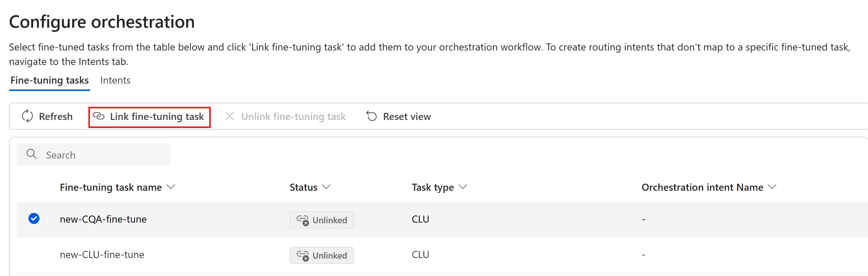Screen dimensions: 868x276
Task: Click the X icon beside Unlink fine-tuning task
Action: (x=229, y=116)
